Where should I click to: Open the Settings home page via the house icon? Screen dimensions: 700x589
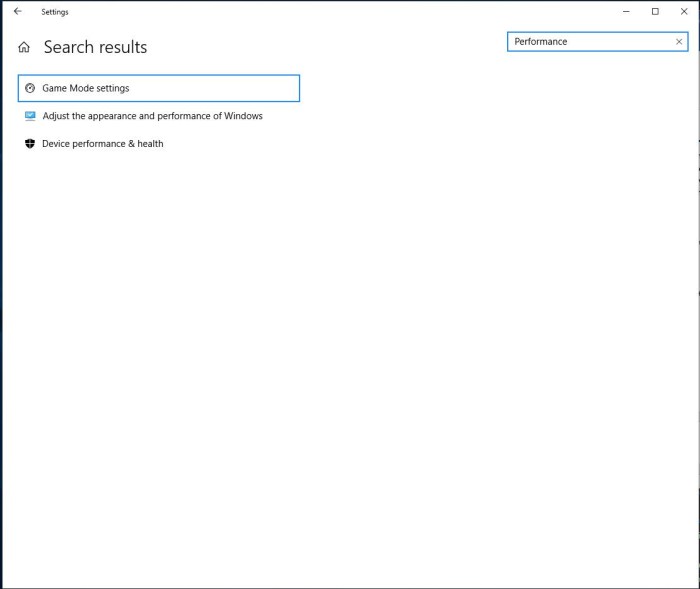(24, 47)
